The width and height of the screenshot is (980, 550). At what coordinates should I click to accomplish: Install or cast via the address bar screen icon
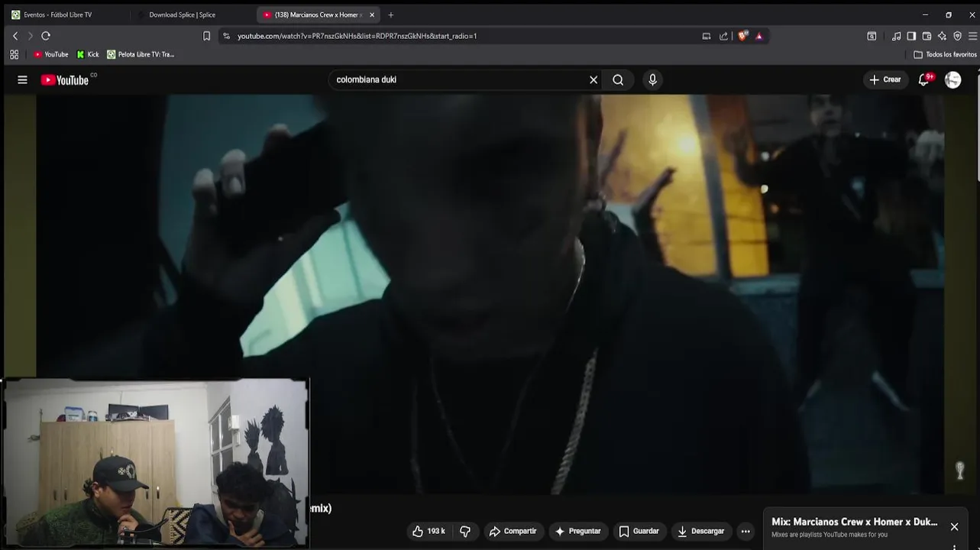[707, 36]
